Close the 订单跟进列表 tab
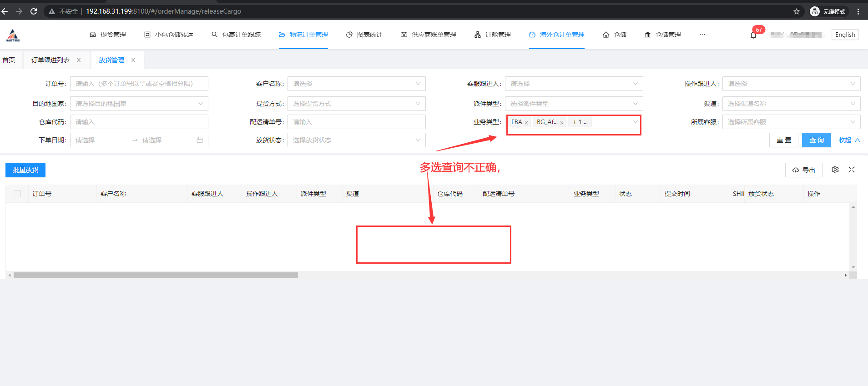 79,60
